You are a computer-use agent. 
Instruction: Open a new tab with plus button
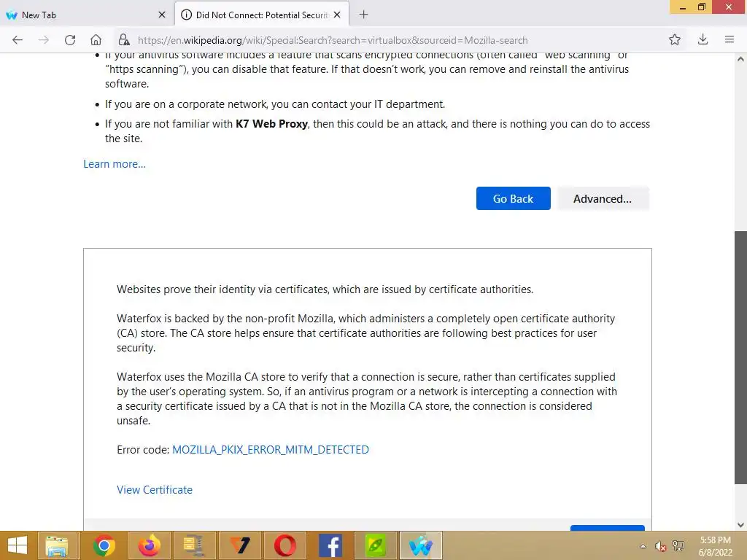coord(363,15)
